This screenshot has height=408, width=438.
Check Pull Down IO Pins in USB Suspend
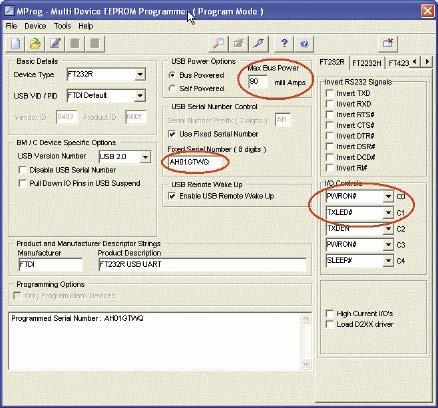22,183
